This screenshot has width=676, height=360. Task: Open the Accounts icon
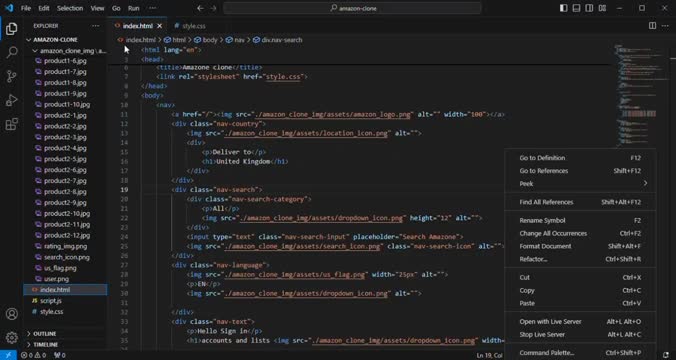point(12,314)
